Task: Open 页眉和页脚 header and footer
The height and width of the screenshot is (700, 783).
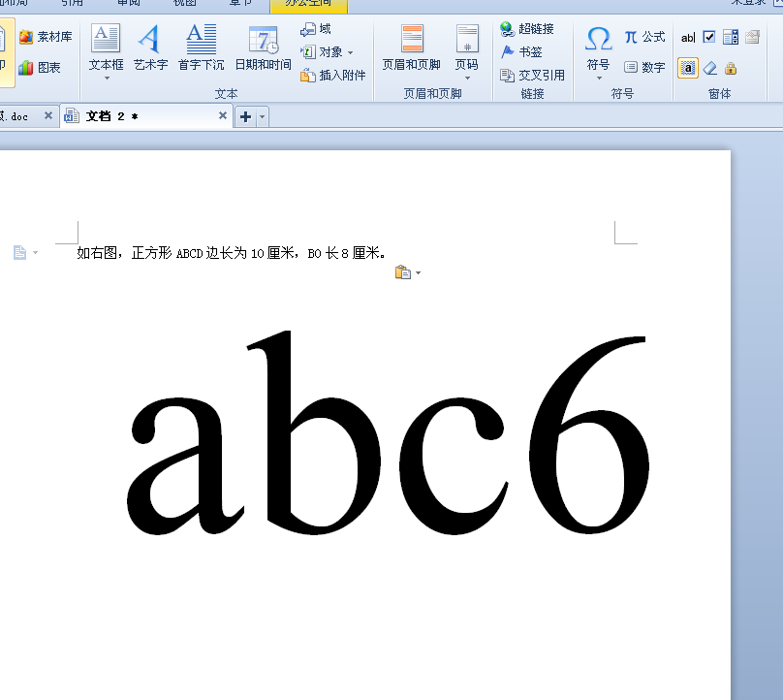Action: pos(412,48)
